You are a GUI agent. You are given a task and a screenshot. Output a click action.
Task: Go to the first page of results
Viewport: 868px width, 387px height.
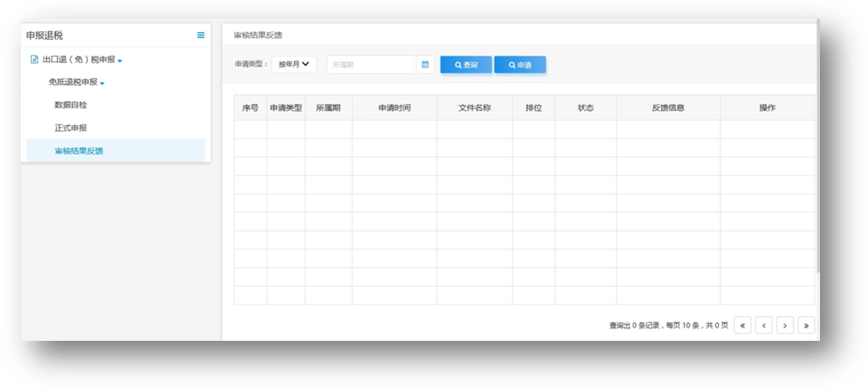pyautogui.click(x=743, y=326)
